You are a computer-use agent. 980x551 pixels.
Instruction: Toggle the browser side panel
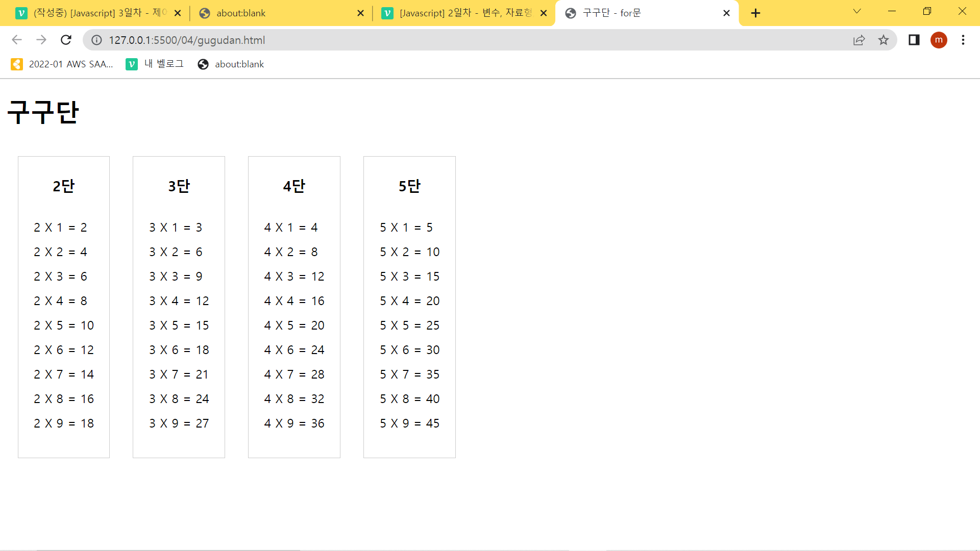pos(914,40)
